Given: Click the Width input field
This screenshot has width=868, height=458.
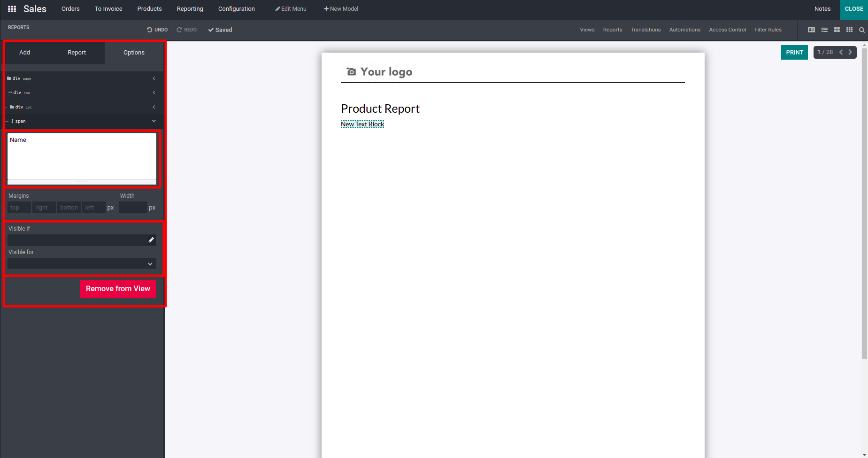Looking at the screenshot, I should 133,208.
